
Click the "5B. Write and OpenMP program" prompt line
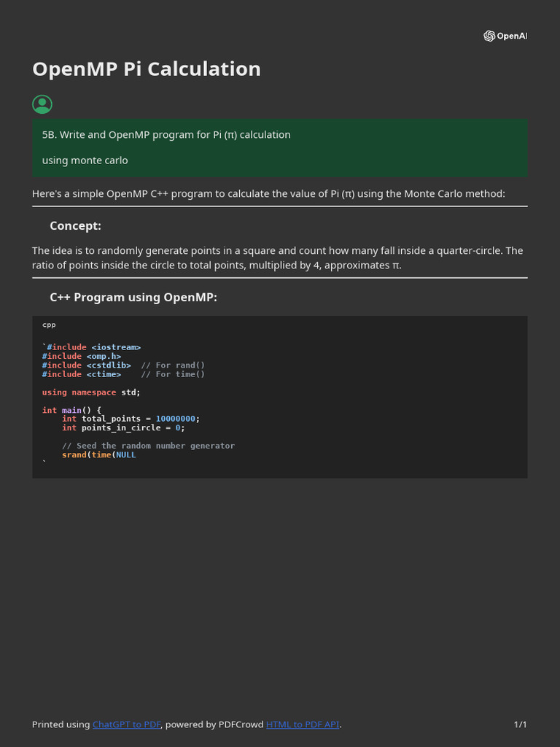click(166, 135)
